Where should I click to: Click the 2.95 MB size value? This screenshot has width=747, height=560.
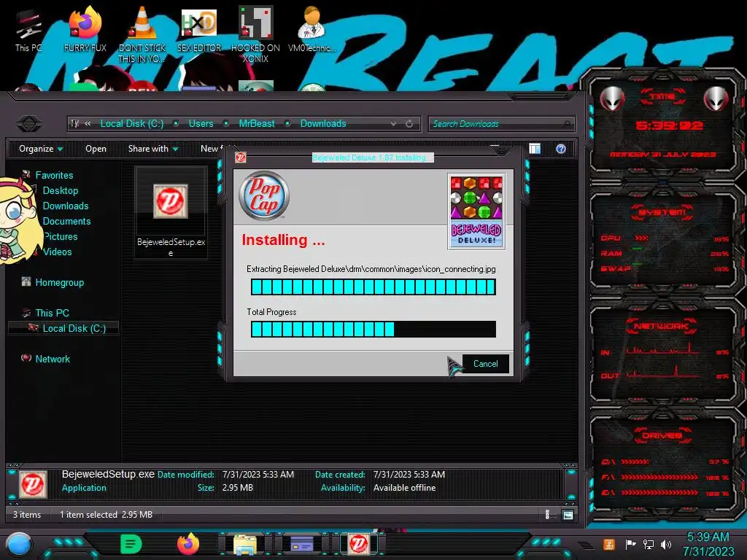[x=238, y=488]
